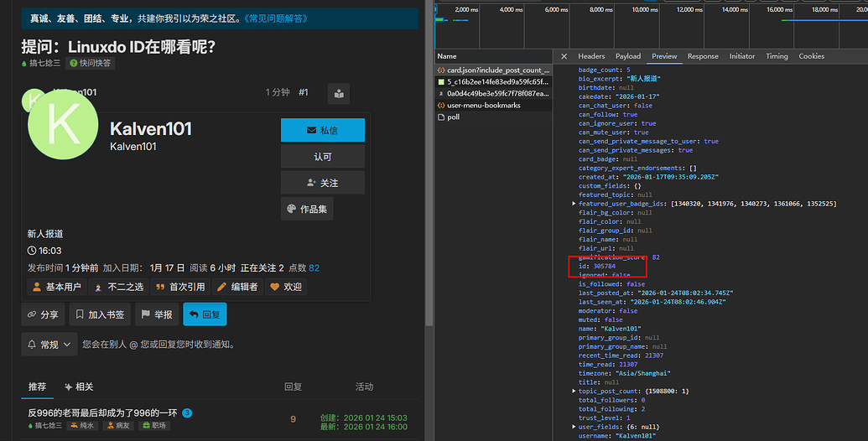Click the trust_level: 1 line

[604, 418]
